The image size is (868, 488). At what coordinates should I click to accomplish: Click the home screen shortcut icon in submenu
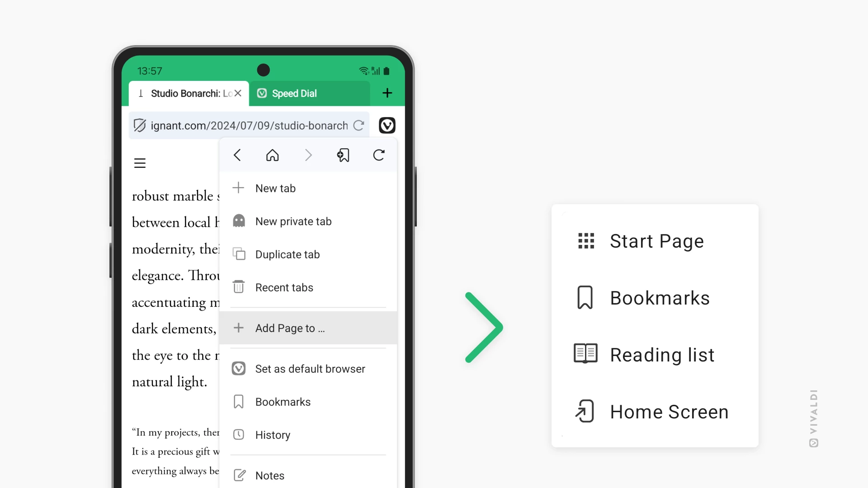(x=585, y=411)
